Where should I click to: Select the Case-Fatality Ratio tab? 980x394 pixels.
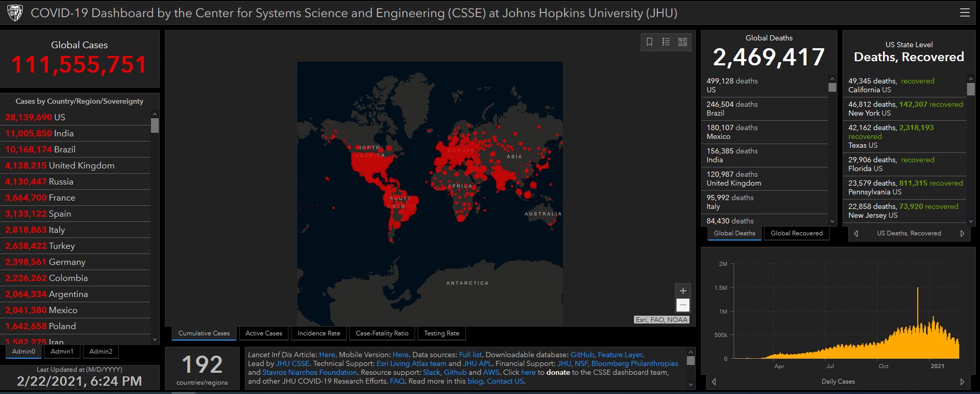[382, 333]
